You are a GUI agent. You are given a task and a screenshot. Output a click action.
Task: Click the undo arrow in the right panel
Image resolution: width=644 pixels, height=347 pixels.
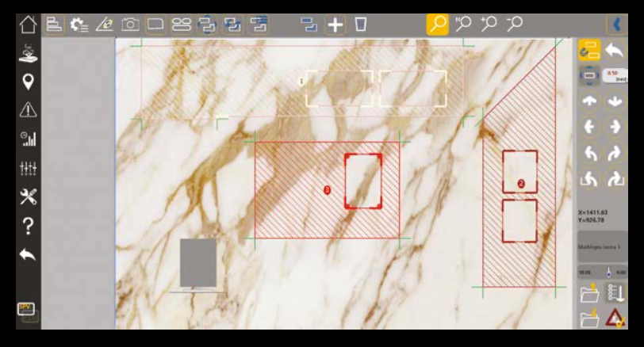pos(615,51)
